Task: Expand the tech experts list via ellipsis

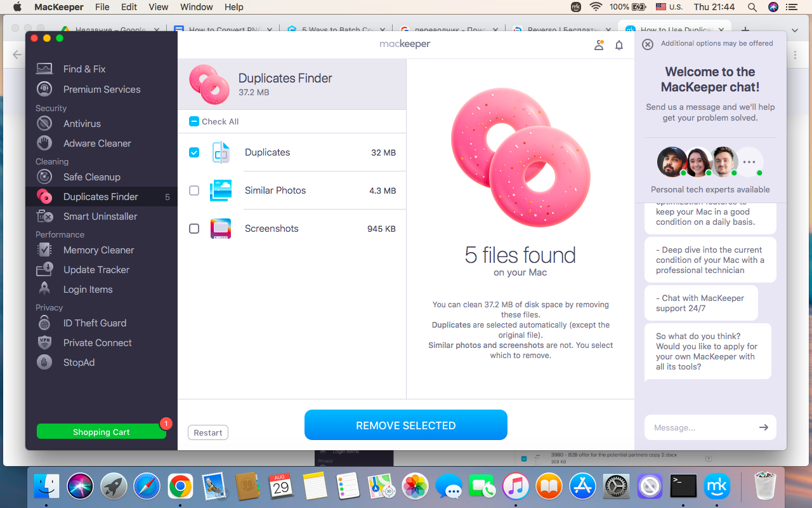Action: 749,162
